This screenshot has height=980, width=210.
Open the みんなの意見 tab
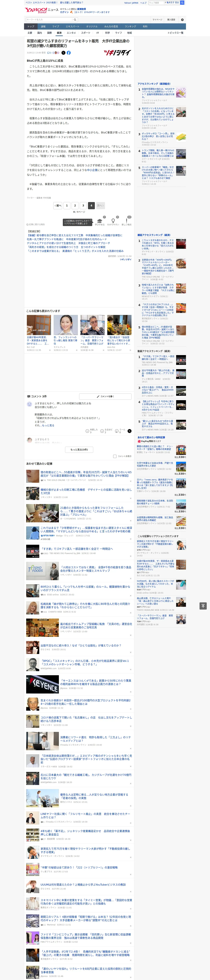click(111, 27)
